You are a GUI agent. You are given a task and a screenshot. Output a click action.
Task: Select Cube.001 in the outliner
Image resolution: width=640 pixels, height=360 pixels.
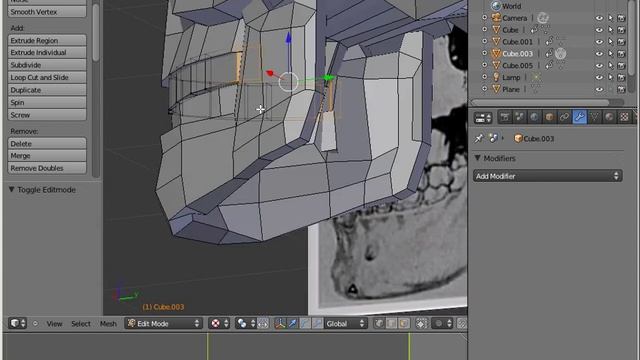[x=518, y=42]
